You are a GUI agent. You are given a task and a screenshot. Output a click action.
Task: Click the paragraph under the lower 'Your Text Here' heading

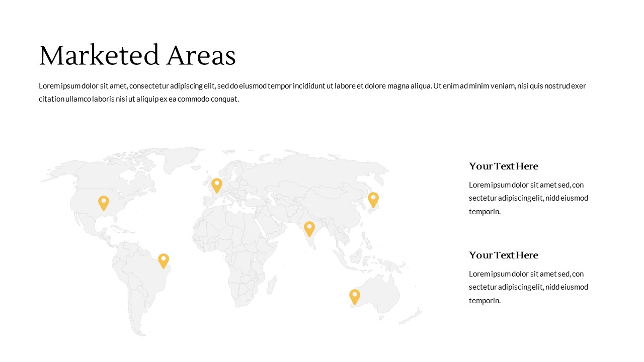[528, 287]
